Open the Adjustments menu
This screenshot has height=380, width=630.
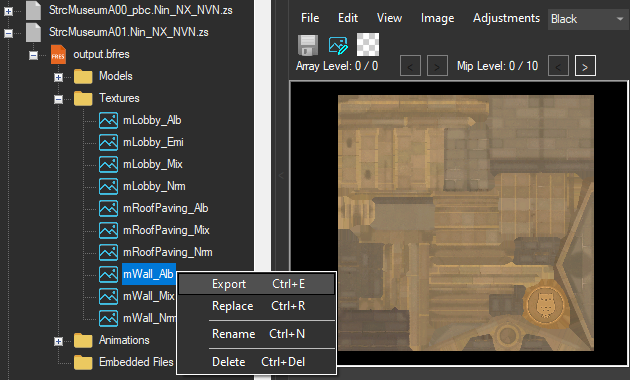tap(506, 18)
